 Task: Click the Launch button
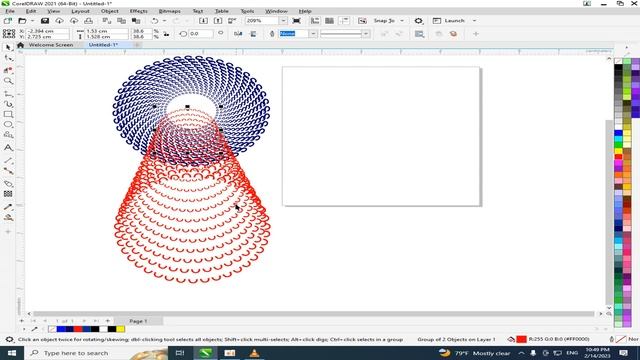click(x=449, y=21)
